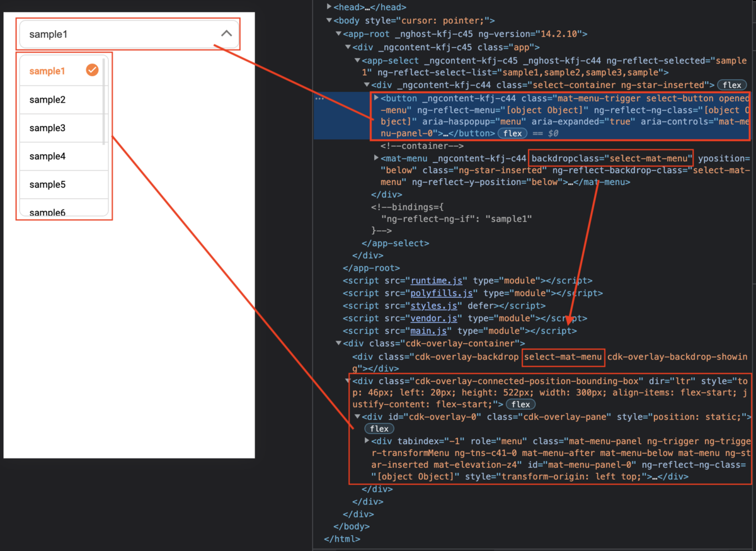Collapse the connected-position-bounding-box div node
Screen dimensions: 756x551
tap(348, 380)
